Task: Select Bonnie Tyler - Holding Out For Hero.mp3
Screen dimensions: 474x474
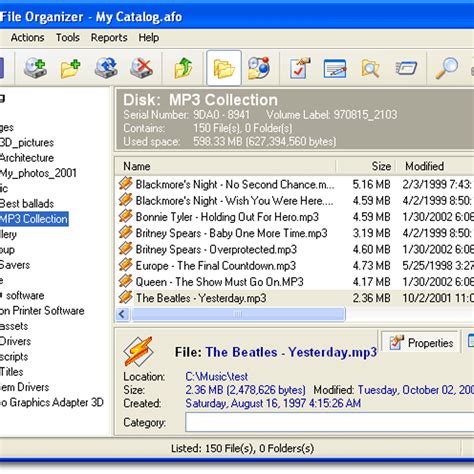Action: coord(227,217)
